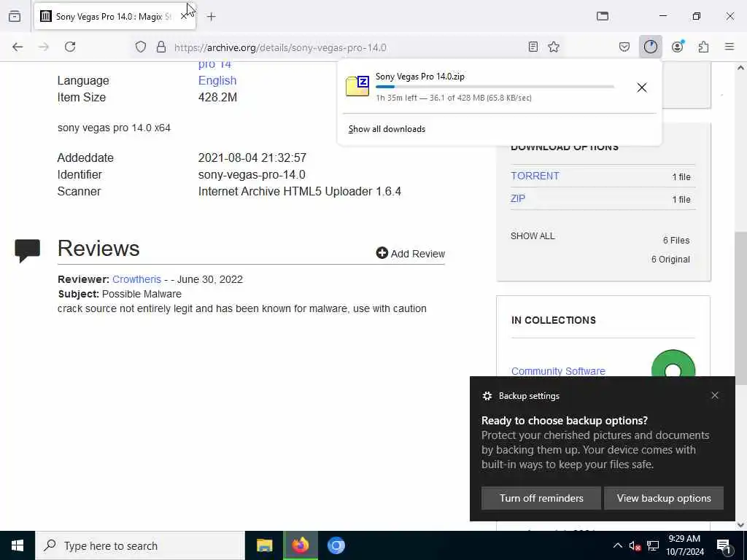Open reviewer Crowtheris profile

pos(136,279)
